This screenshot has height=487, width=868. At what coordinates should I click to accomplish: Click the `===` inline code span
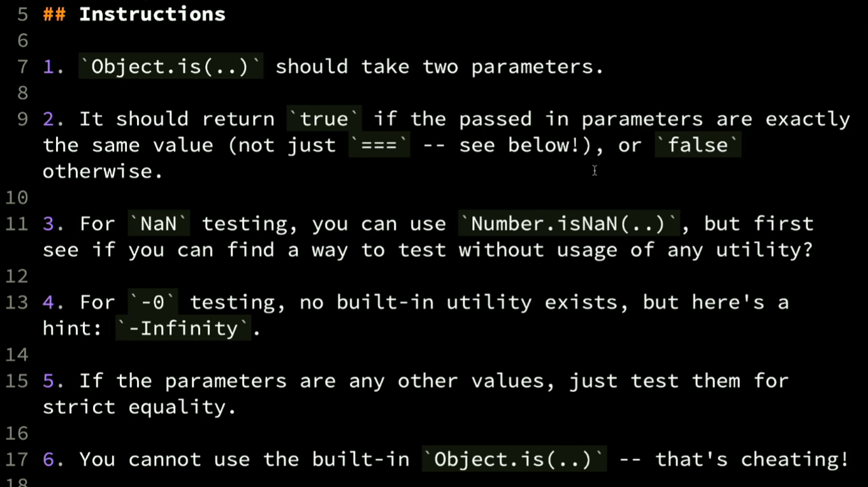click(x=380, y=145)
